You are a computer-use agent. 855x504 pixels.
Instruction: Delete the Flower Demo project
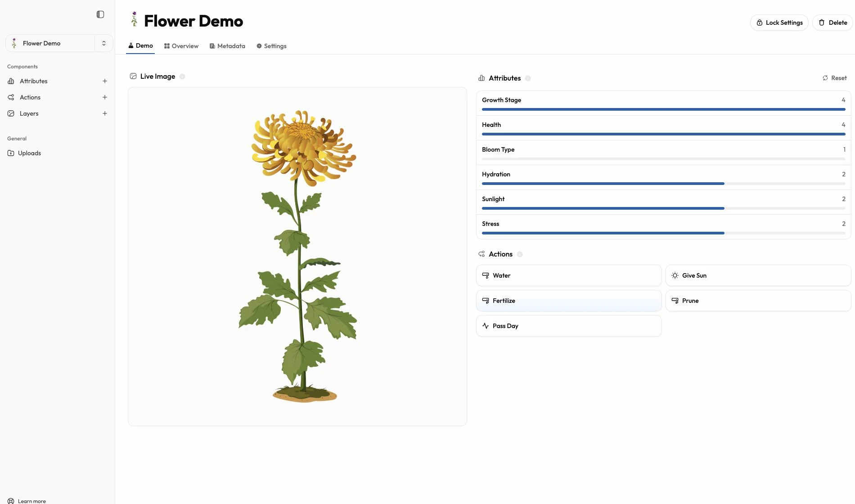click(832, 22)
